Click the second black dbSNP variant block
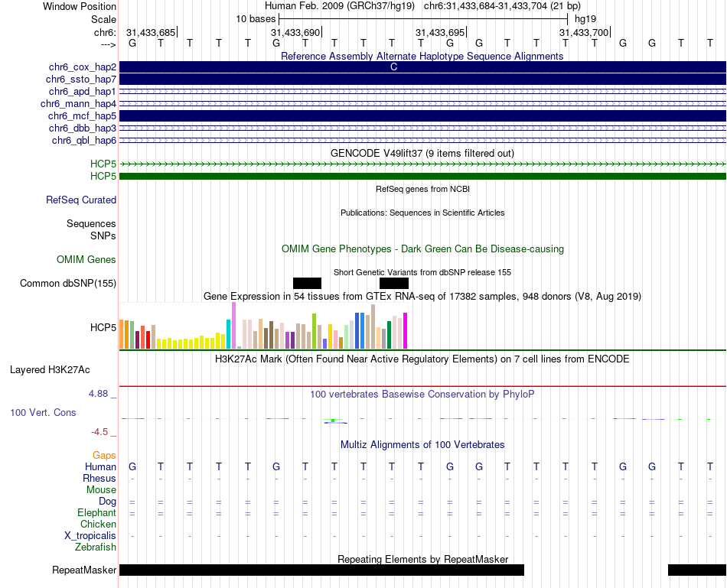The image size is (727, 588). (x=393, y=283)
